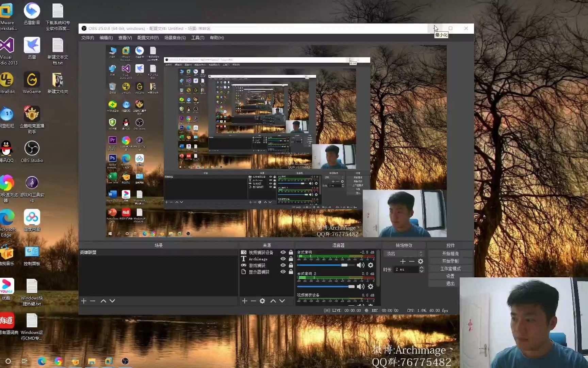Select the 显示器捕获 source row

tap(267, 272)
